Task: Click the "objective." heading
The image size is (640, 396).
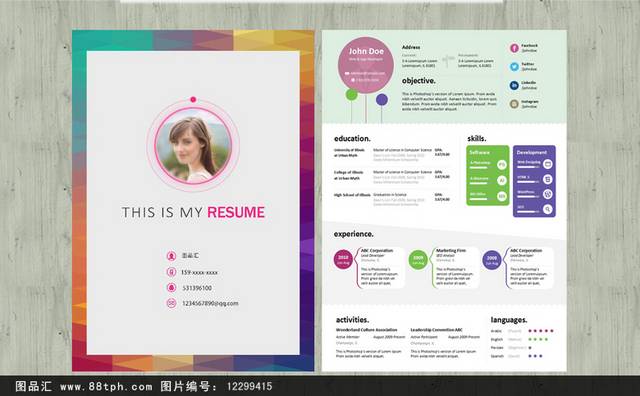Action: pyautogui.click(x=419, y=81)
